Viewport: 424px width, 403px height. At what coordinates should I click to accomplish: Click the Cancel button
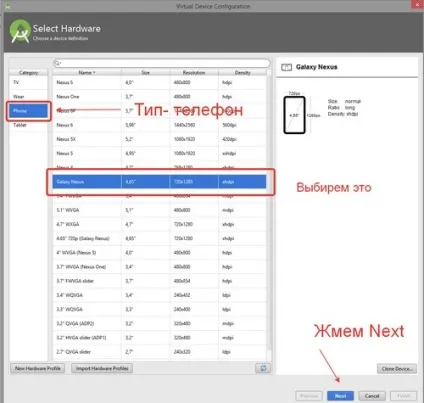point(372,396)
